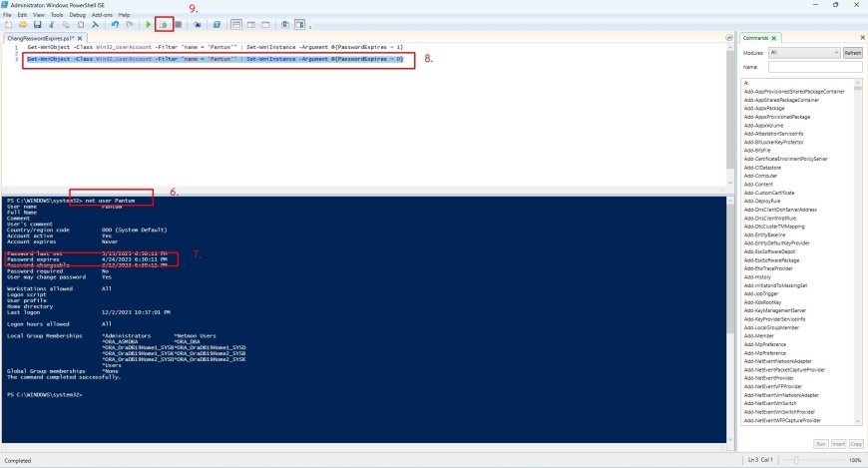Select Add-AppxVolume in the commands list
The image size is (868, 468).
click(763, 125)
